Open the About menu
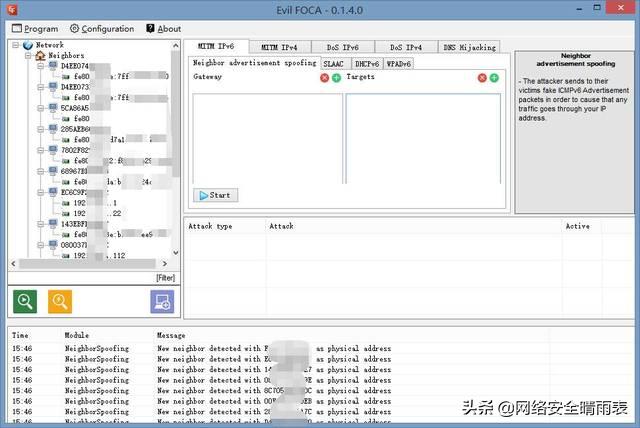Image resolution: width=640 pixels, height=428 pixels. [x=164, y=29]
